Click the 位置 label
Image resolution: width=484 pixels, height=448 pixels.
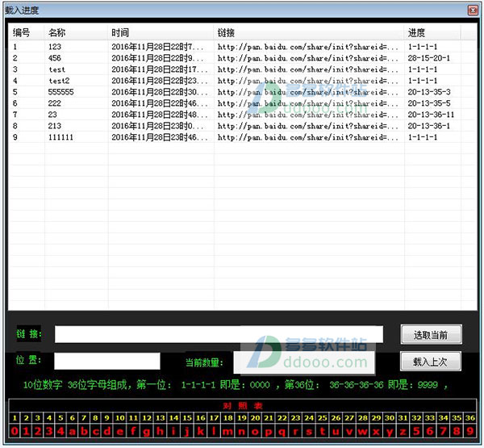tap(28, 360)
